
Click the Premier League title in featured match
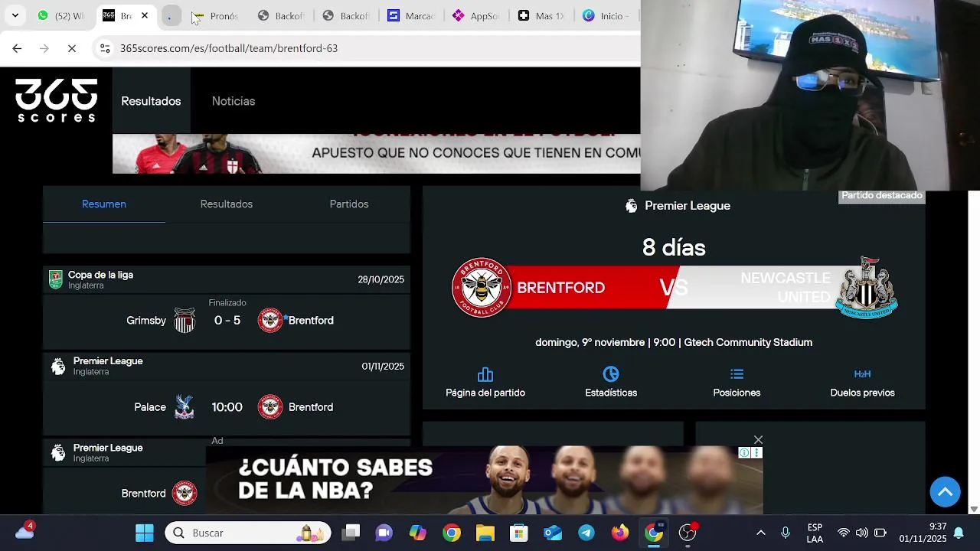click(688, 206)
